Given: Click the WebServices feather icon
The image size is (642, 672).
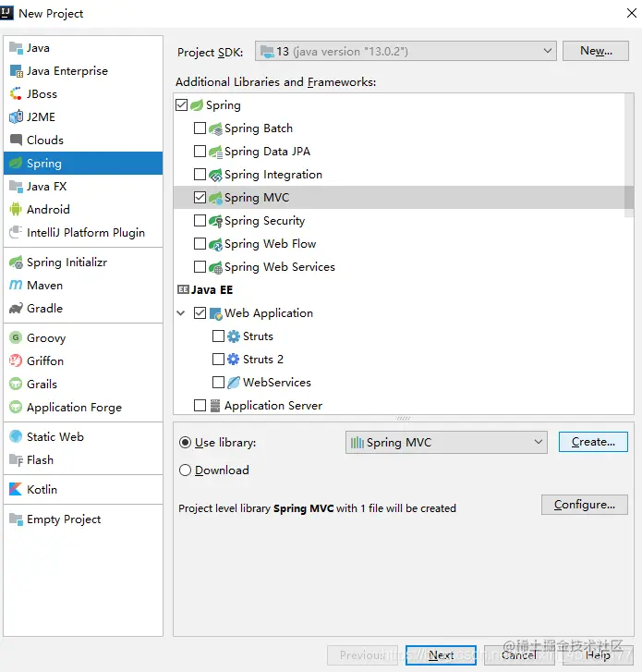Looking at the screenshot, I should pyautogui.click(x=234, y=383).
